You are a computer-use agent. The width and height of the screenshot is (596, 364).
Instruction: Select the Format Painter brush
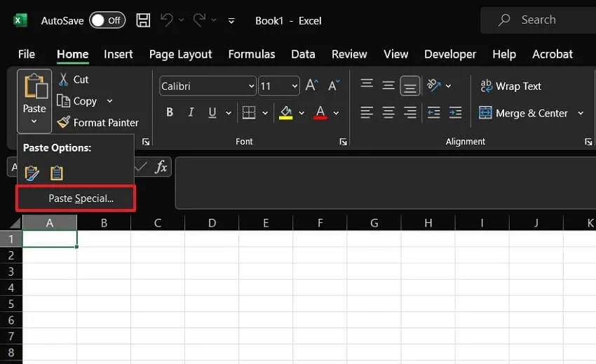63,122
